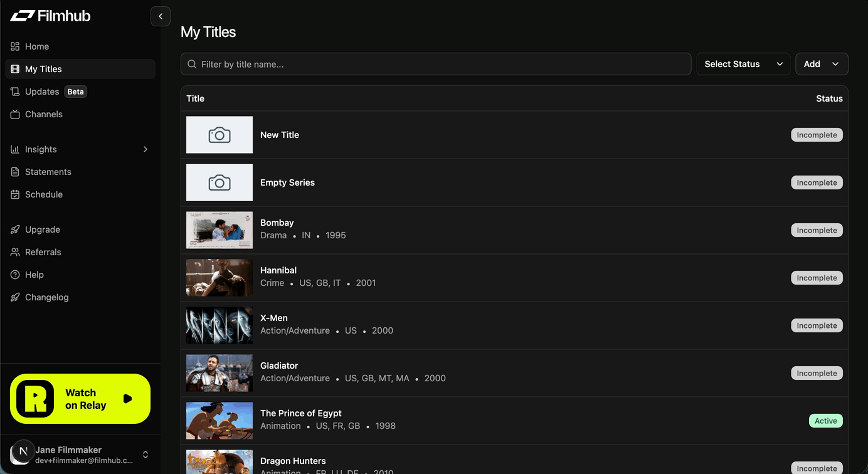Viewport: 868px width, 474px height.
Task: Click the Watch on Relay button
Action: coord(80,399)
